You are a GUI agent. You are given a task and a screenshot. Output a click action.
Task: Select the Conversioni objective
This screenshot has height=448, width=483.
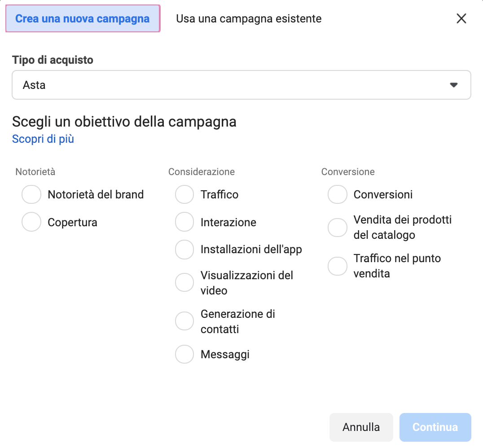pyautogui.click(x=337, y=194)
